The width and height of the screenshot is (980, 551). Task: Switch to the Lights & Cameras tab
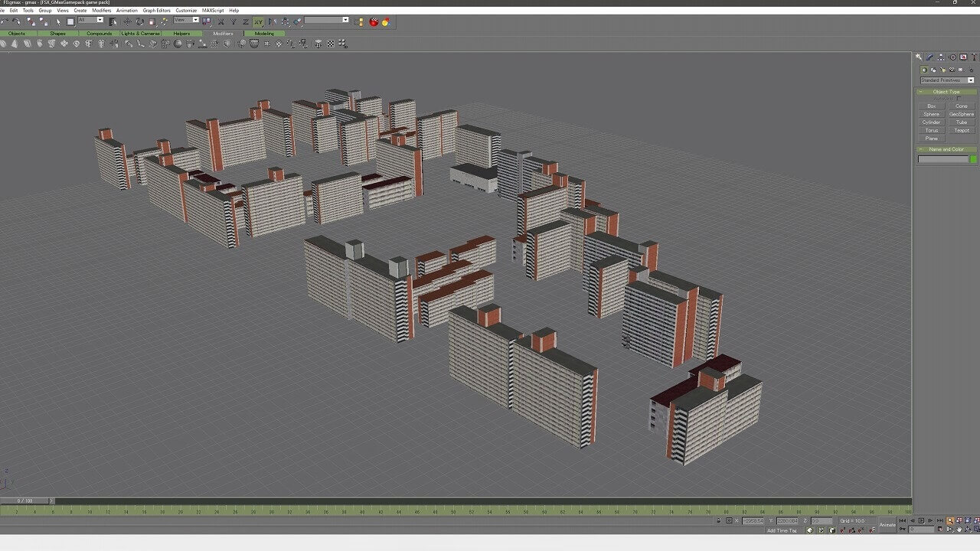tap(140, 34)
